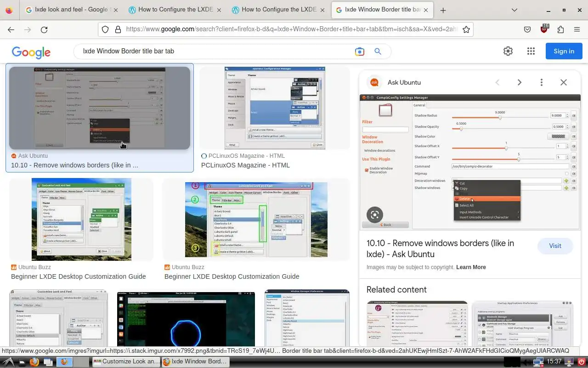Open Google quick settings gear
The width and height of the screenshot is (588, 368).
tap(508, 51)
